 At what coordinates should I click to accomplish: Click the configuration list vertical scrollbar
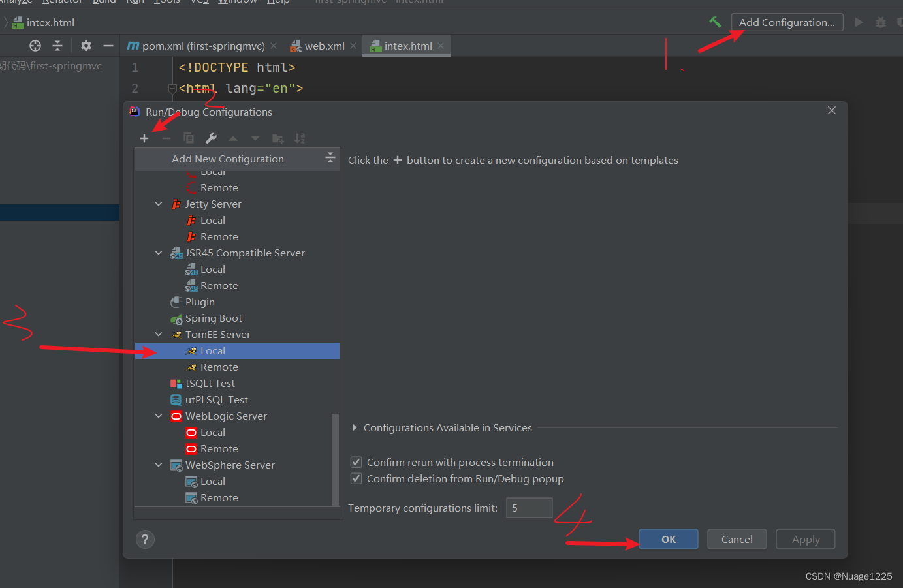336,459
